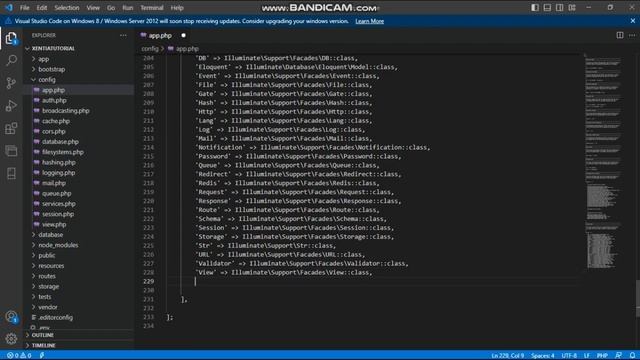
Task: Click config in the breadcrumb
Action: [x=150, y=49]
